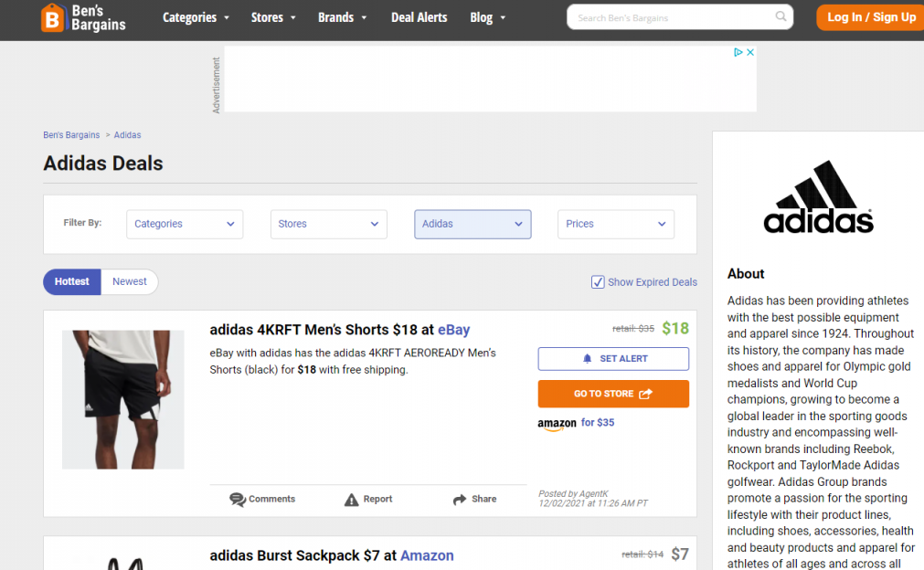Click the $7 Sackpack deal price
Screen dimensions: 924x570
coord(680,554)
